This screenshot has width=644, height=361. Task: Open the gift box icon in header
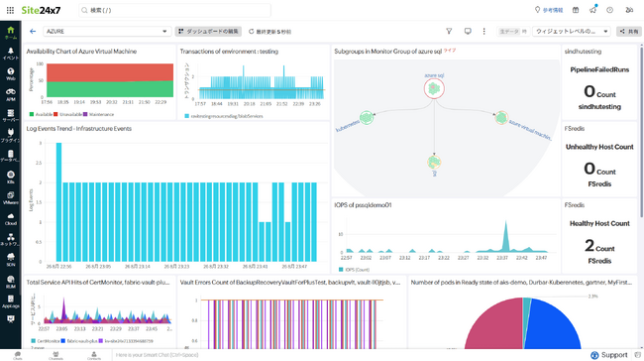point(576,10)
